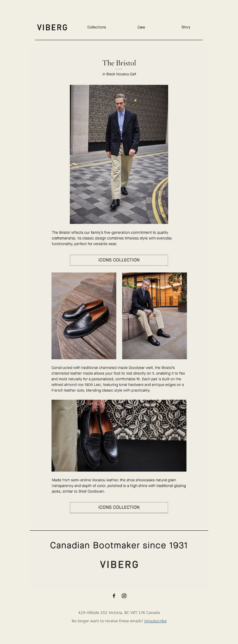The image size is (238, 644).
Task: Click The Bristol heading
Action: point(119,63)
